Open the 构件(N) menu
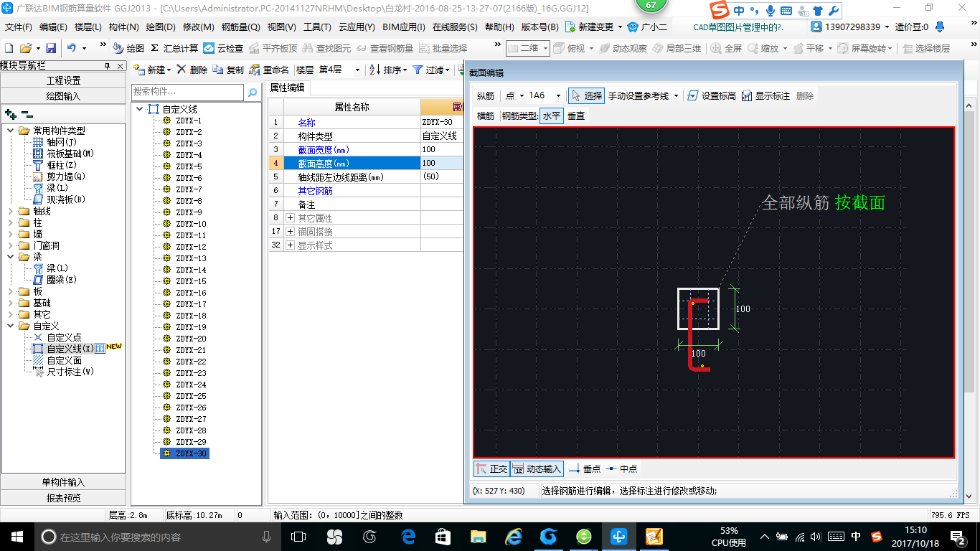The image size is (980, 551). coord(123,27)
